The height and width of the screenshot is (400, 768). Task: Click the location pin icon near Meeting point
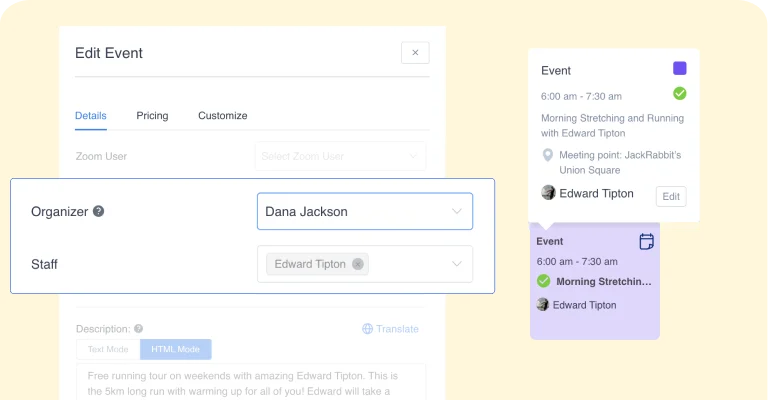click(548, 155)
